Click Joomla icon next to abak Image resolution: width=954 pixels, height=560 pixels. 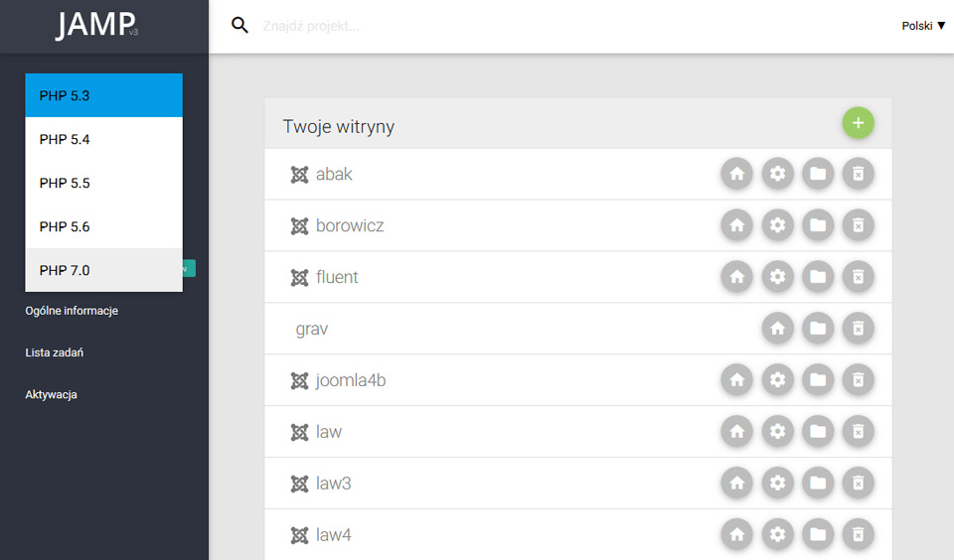click(x=299, y=175)
